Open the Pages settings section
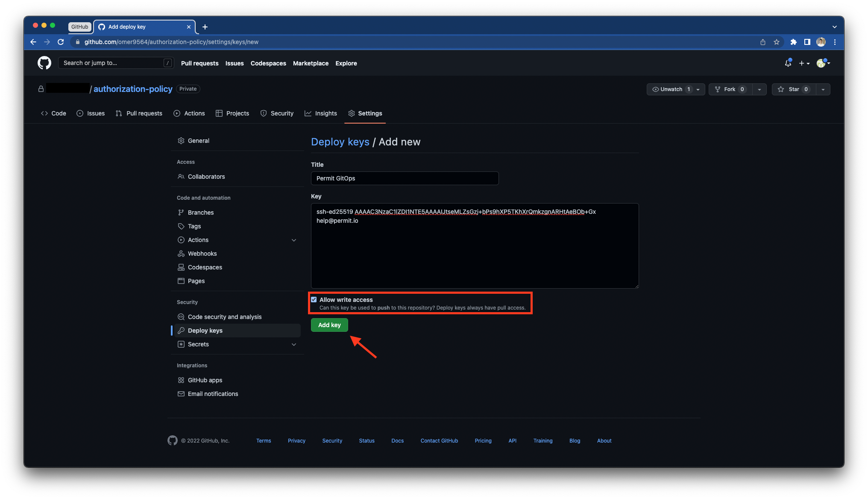The height and width of the screenshot is (499, 868). (x=196, y=281)
